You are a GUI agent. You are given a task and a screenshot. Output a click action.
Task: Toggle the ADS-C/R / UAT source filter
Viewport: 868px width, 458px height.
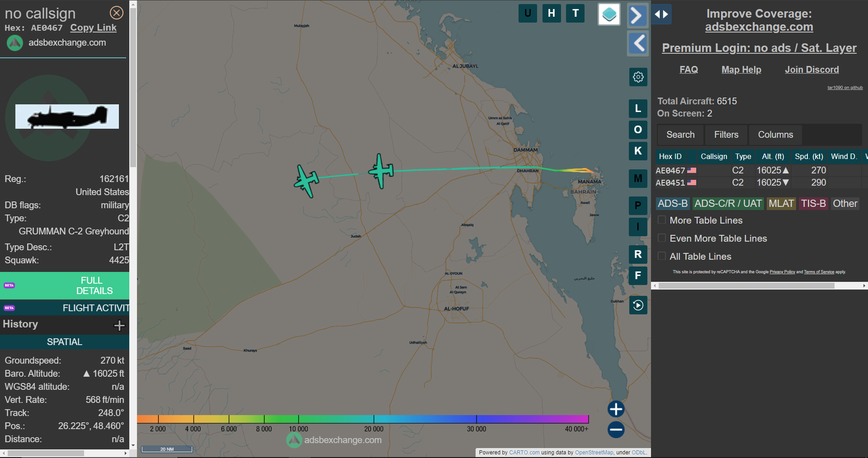click(x=728, y=204)
